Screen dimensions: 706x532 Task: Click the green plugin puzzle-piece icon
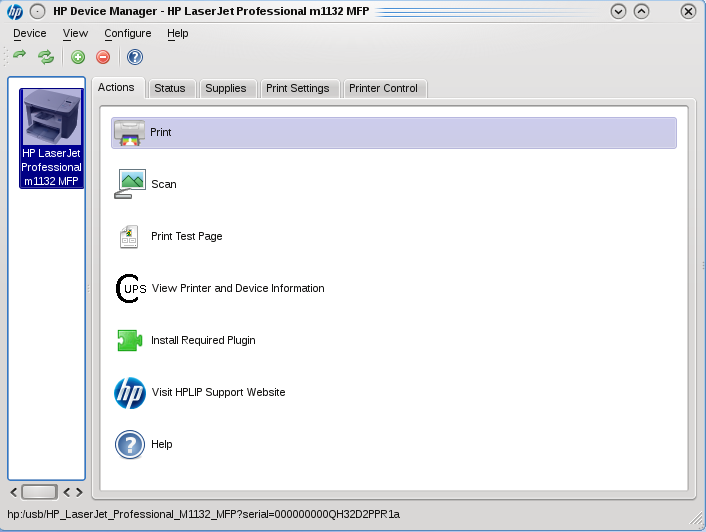[130, 340]
